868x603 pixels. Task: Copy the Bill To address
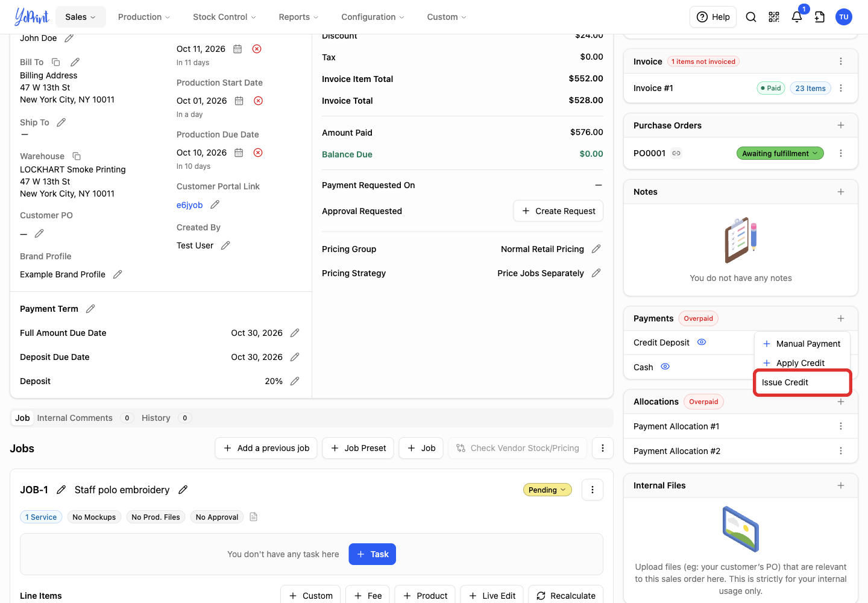coord(56,62)
